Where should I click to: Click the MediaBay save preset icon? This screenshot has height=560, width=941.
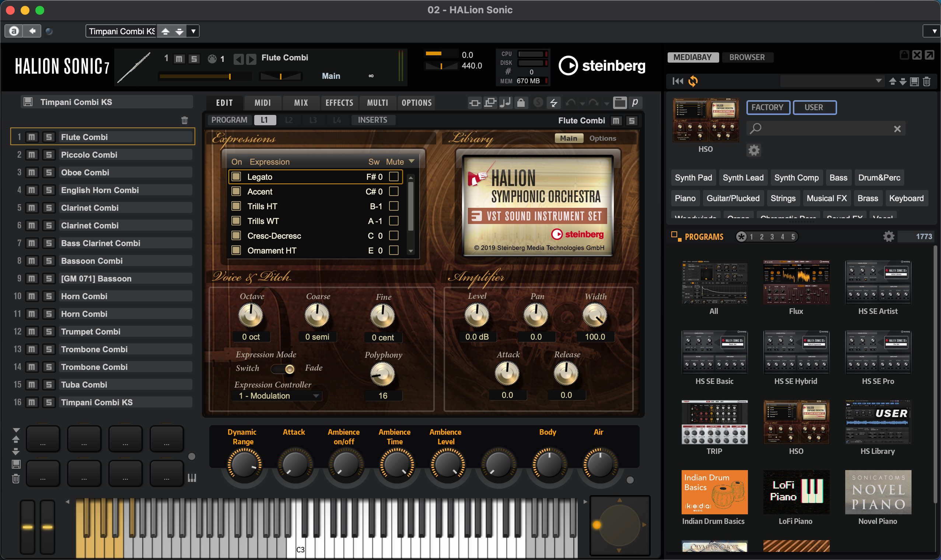click(x=914, y=81)
